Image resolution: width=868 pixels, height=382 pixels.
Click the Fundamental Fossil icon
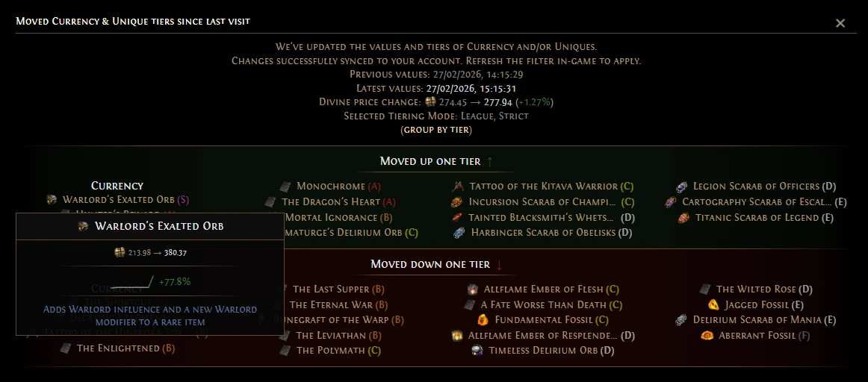click(482, 320)
